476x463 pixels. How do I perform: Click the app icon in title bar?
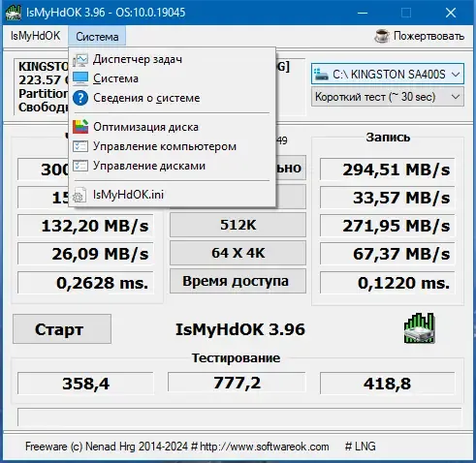point(14,13)
